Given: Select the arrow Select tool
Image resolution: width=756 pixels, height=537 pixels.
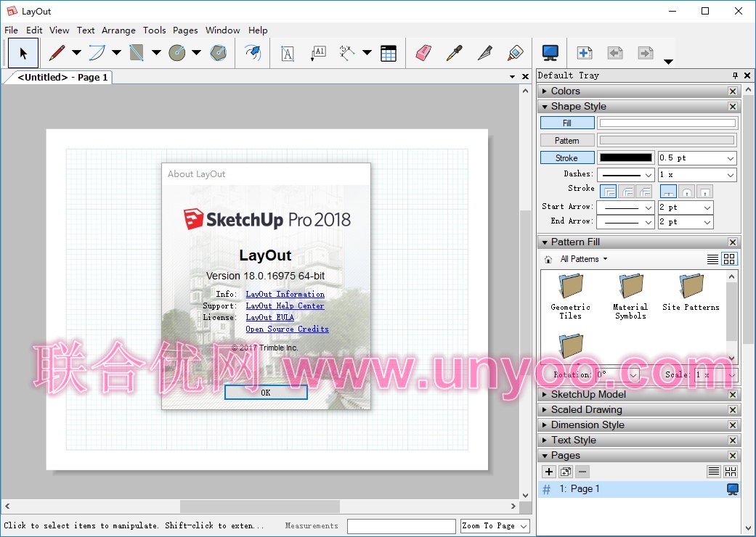Looking at the screenshot, I should tap(23, 53).
